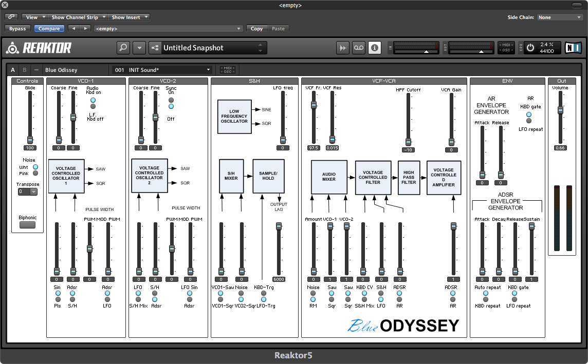Image resolution: width=588 pixels, height=364 pixels.
Task: Switch to the A tab
Action: (x=13, y=70)
